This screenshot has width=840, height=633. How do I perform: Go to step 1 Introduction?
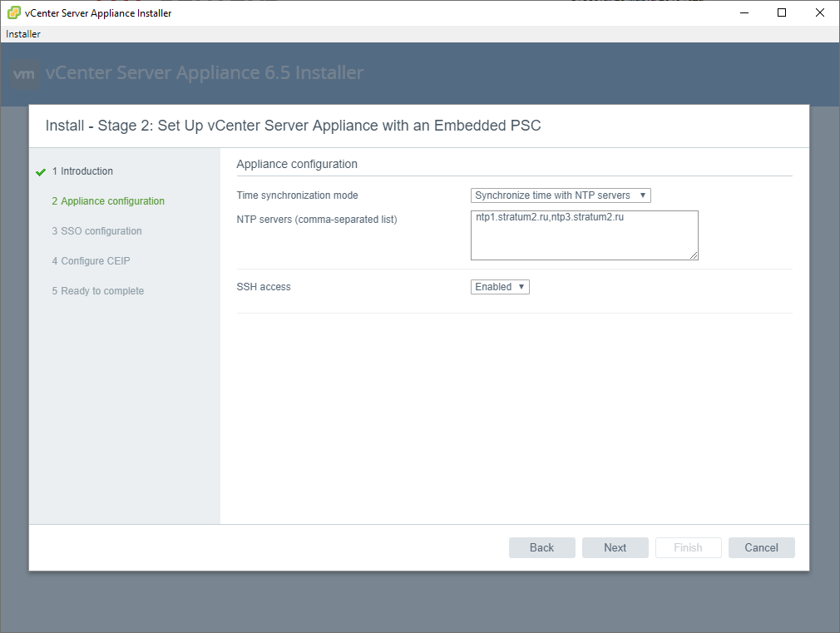(82, 171)
